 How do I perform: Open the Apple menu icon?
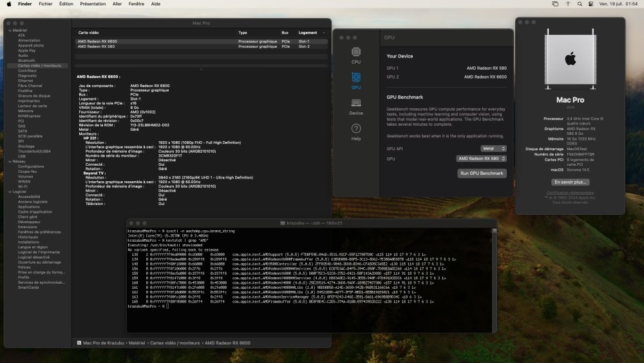click(9, 4)
